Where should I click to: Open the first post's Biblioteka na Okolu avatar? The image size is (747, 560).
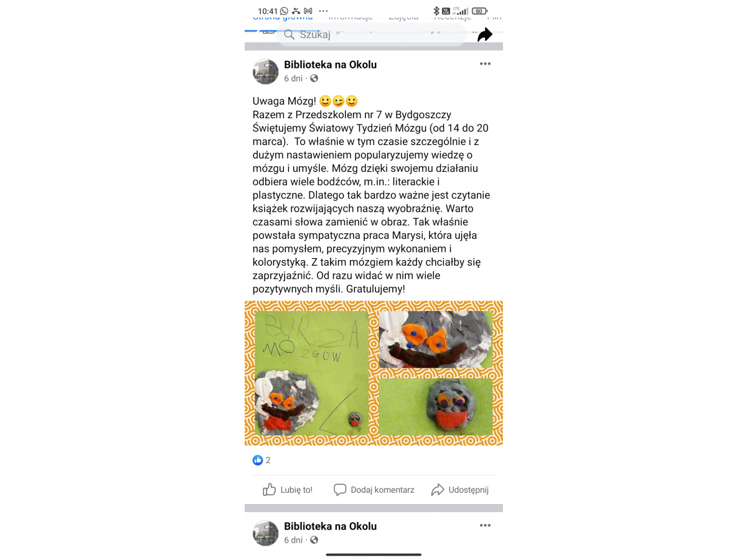click(266, 72)
